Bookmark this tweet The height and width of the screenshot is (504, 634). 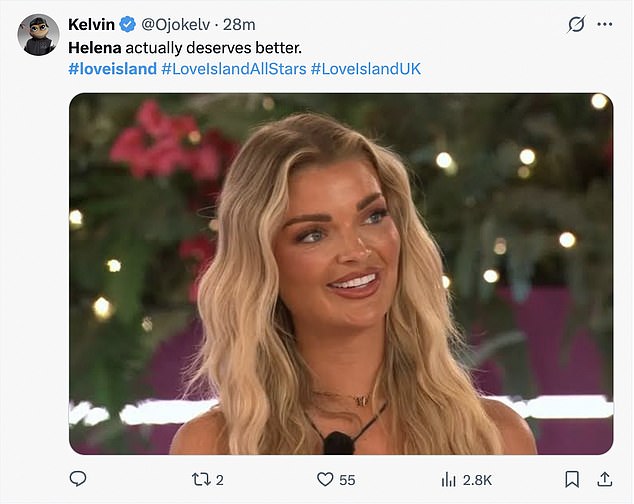click(x=571, y=480)
